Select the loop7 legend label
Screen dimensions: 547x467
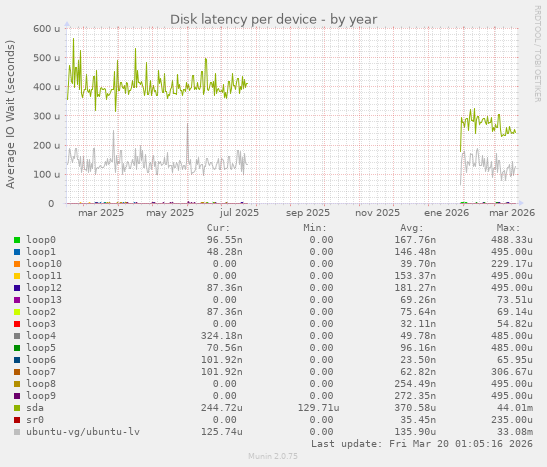point(41,372)
